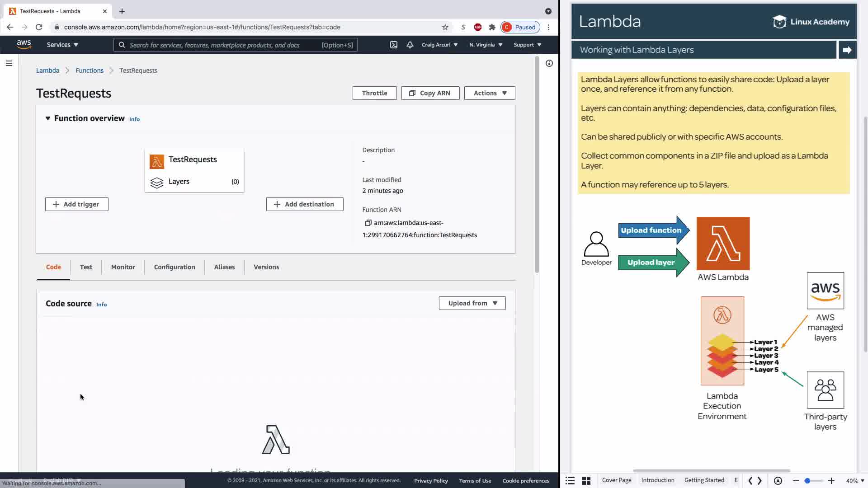Copy the Function ARN using copy icon
This screenshot has width=868, height=488.
[368, 223]
